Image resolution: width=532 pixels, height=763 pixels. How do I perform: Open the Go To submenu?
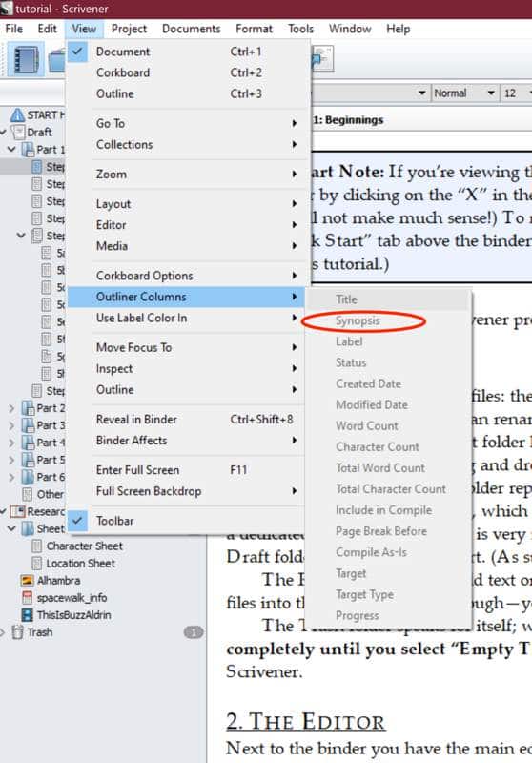[188, 123]
